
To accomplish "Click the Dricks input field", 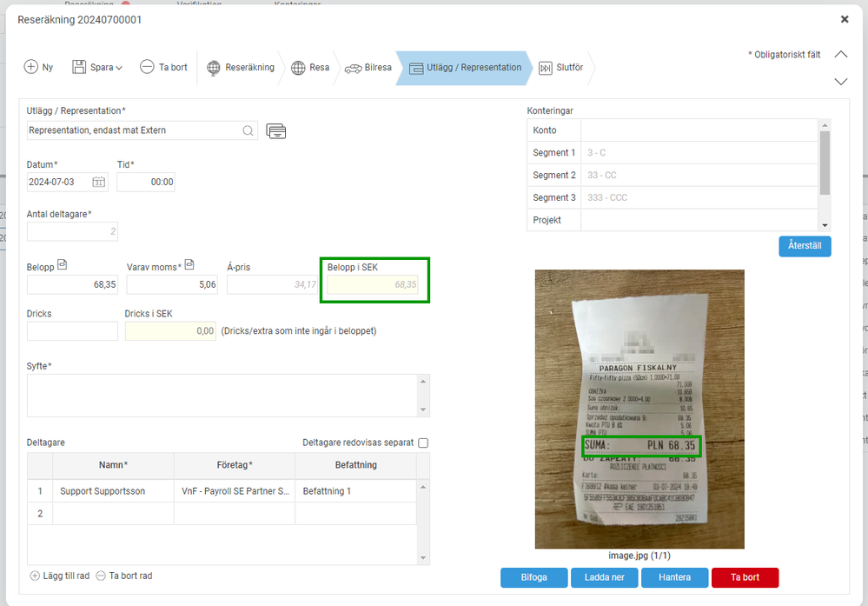I will (x=72, y=330).
